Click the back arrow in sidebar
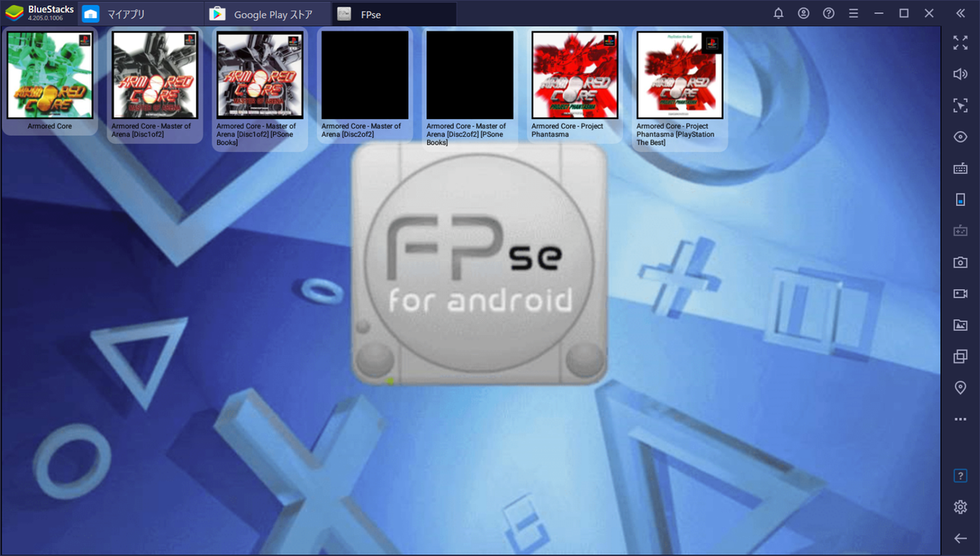 pos(960,538)
